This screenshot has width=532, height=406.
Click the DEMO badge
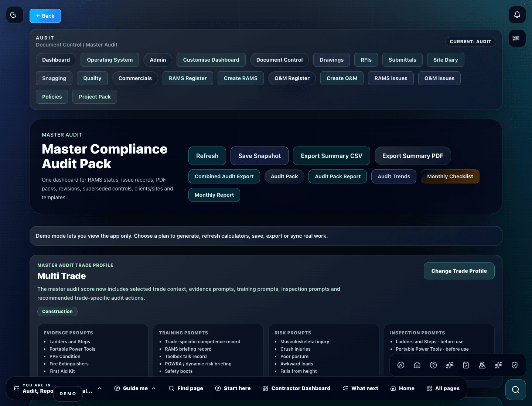coord(68,394)
